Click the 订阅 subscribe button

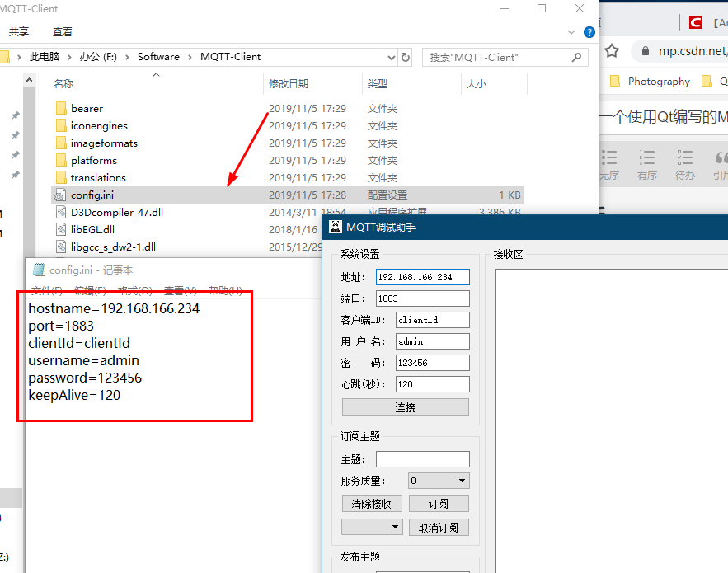point(439,503)
